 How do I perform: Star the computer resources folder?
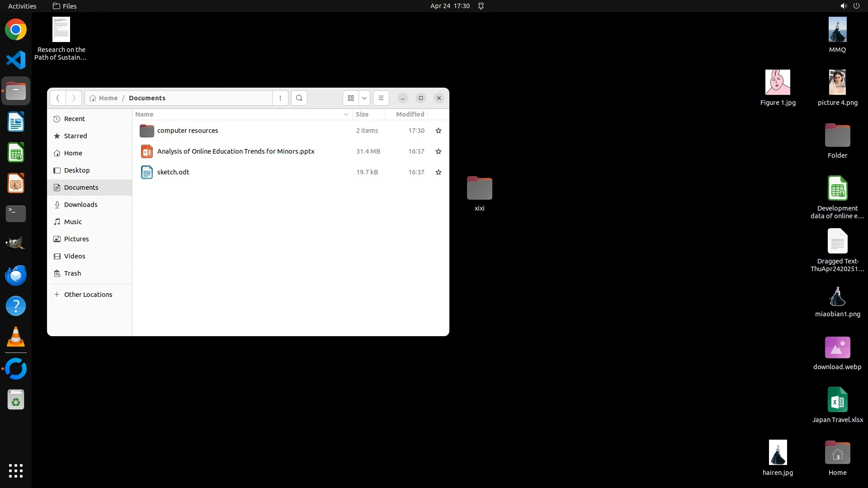pyautogui.click(x=438, y=131)
